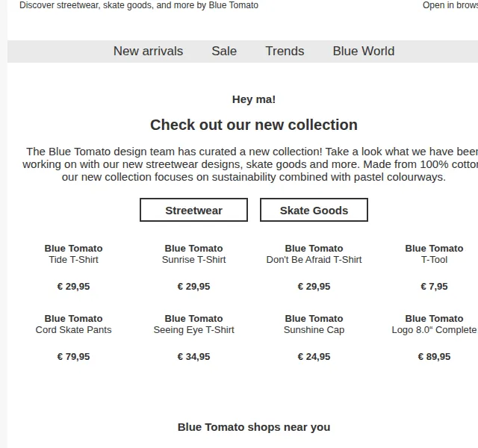The height and width of the screenshot is (448, 478).
Task: Open the Don't Be Afraid T-Shirt product
Action: coord(314,260)
